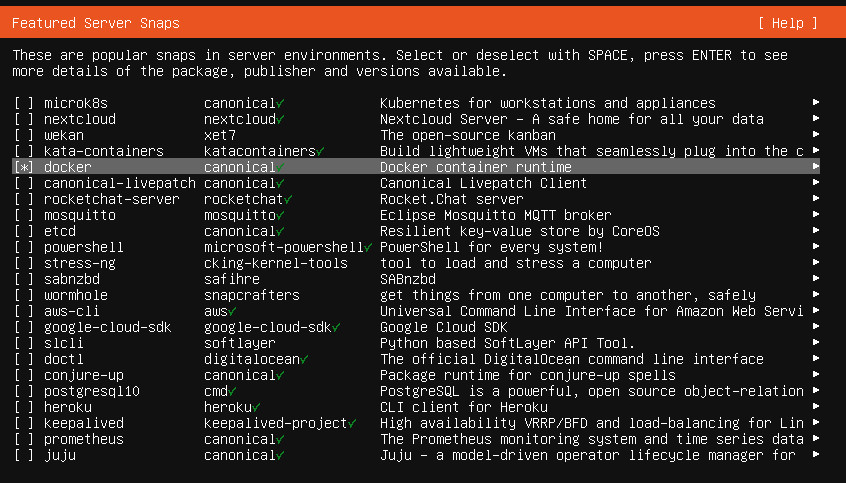
Task: Select the google-cloud-sdk list entry
Action: (103, 327)
